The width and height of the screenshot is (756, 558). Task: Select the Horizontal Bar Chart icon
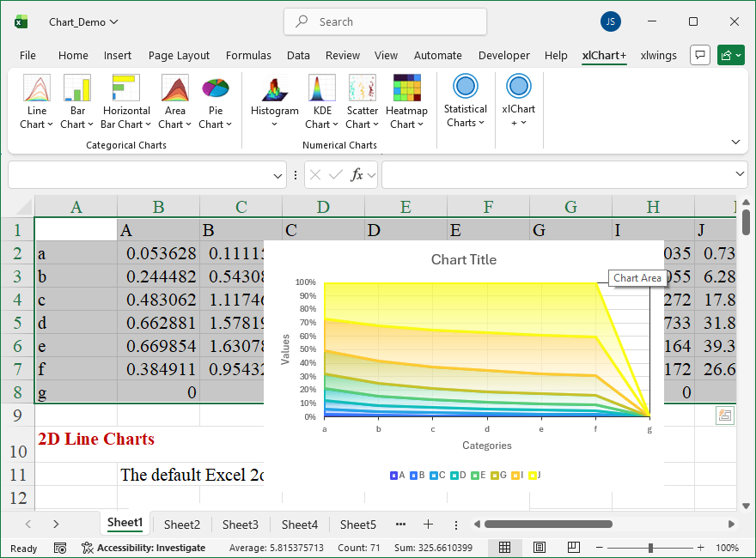click(x=125, y=88)
